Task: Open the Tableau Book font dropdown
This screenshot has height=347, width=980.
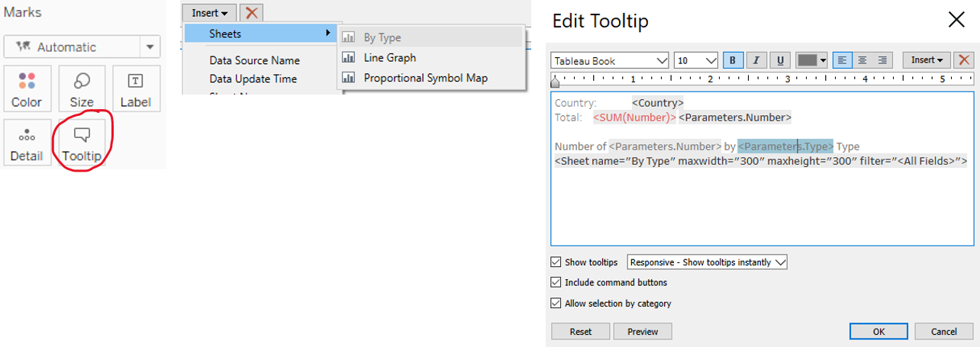Action: (610, 60)
